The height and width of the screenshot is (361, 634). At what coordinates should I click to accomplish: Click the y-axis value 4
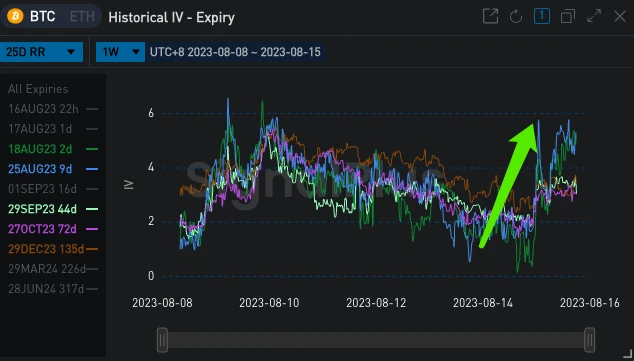click(x=151, y=167)
